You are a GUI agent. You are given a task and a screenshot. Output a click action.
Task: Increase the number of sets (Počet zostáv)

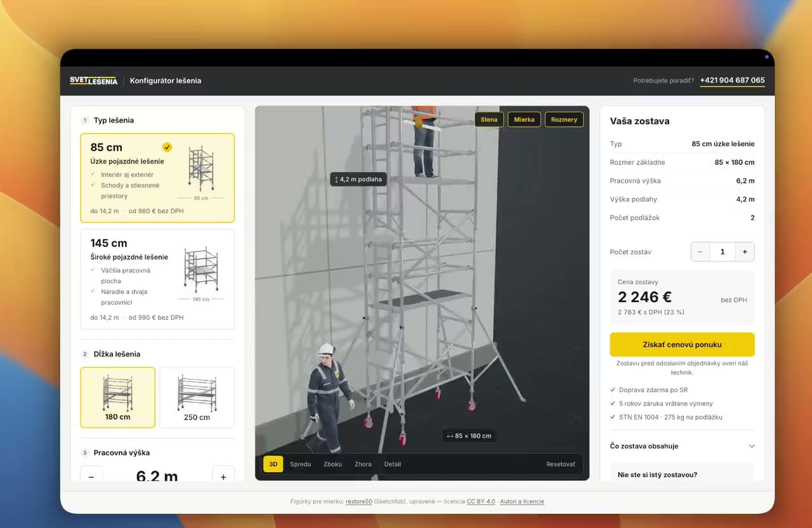click(x=745, y=252)
